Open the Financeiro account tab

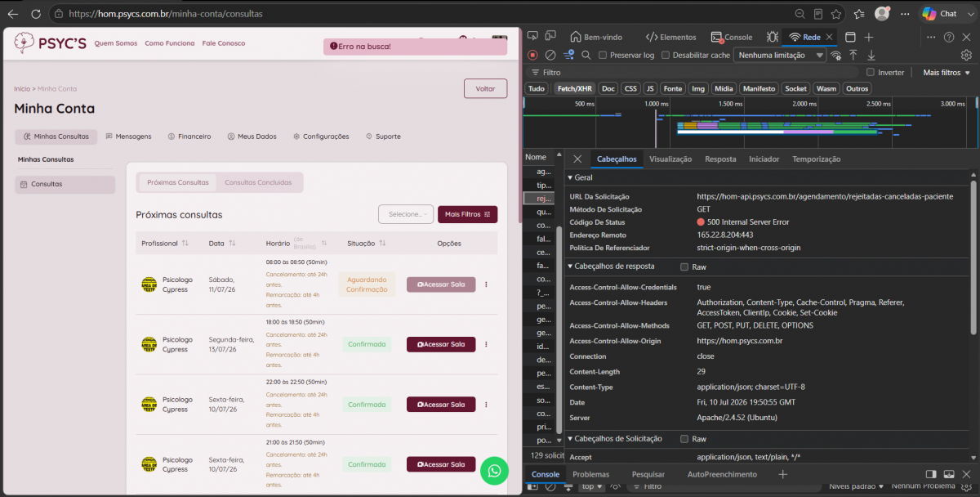pos(189,137)
